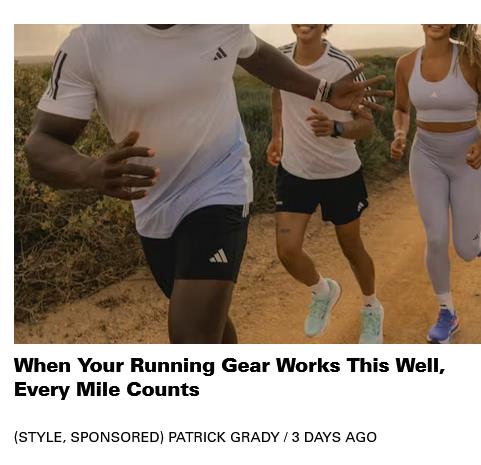481x465 pixels.
Task: Click the mint green running shoe
Action: pos(322,307)
